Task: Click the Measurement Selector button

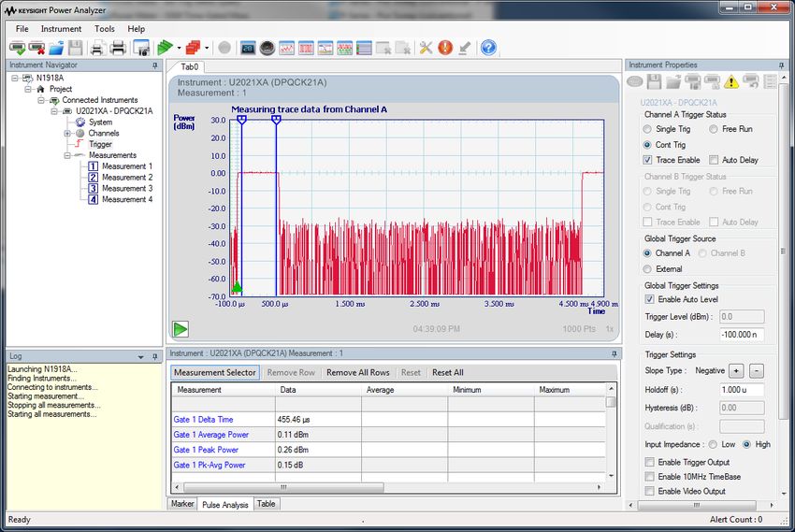Action: [x=215, y=373]
